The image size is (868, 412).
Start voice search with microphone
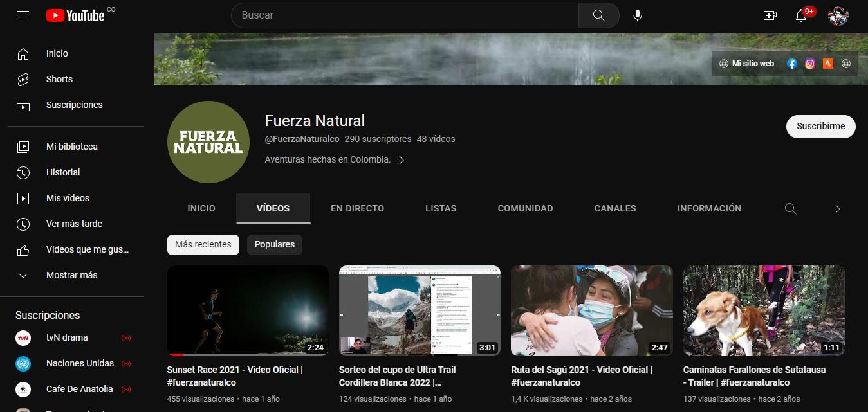pyautogui.click(x=638, y=15)
